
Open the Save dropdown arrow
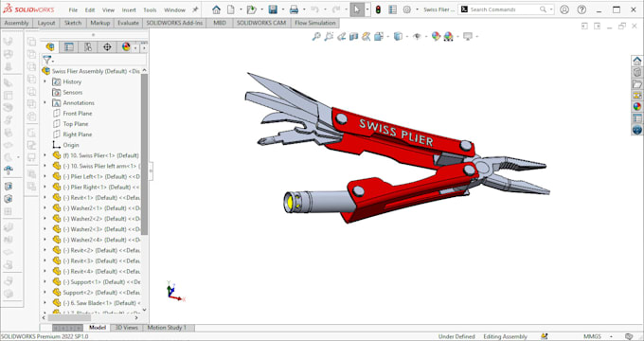(282, 9)
